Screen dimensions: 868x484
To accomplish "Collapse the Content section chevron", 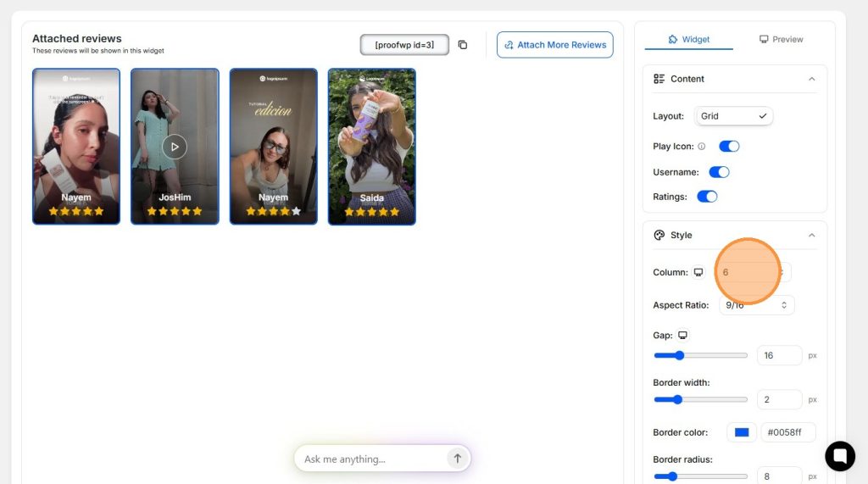I will point(811,79).
